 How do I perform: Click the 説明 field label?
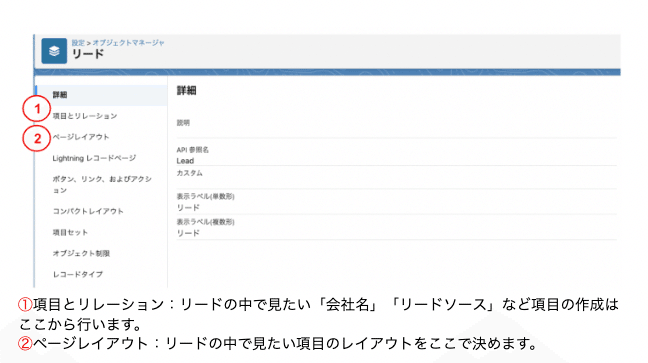pos(183,123)
